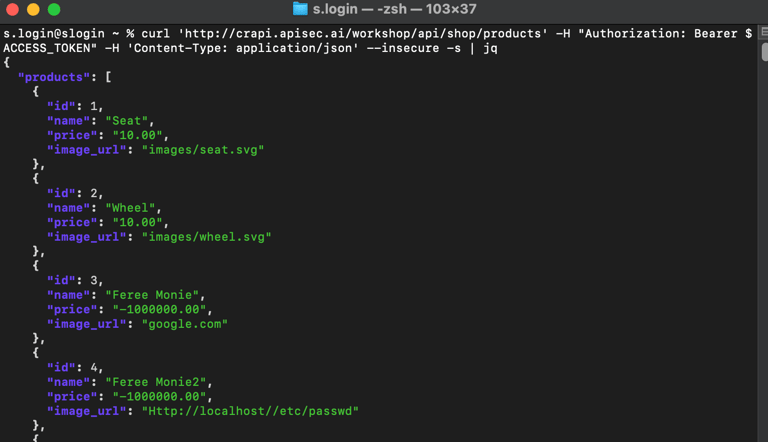Click the "Seat" name value

(127, 121)
